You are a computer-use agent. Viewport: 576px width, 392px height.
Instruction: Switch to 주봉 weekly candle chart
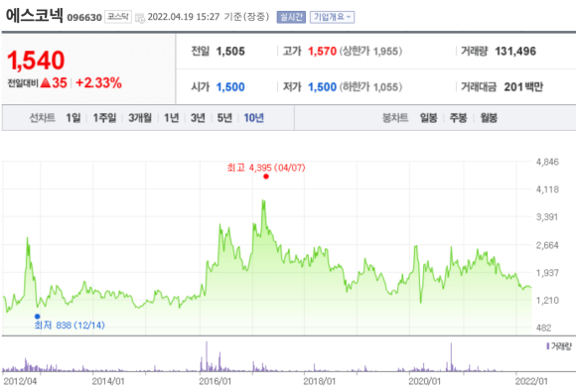click(x=459, y=118)
